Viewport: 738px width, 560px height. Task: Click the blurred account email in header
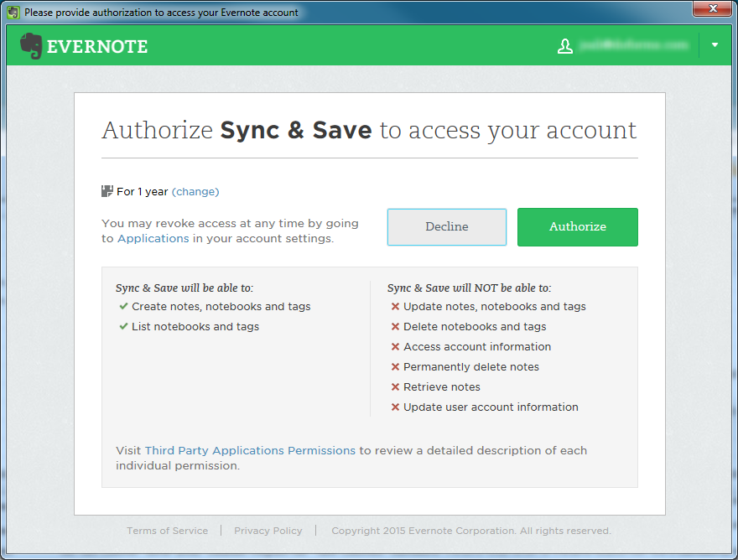[x=633, y=45]
